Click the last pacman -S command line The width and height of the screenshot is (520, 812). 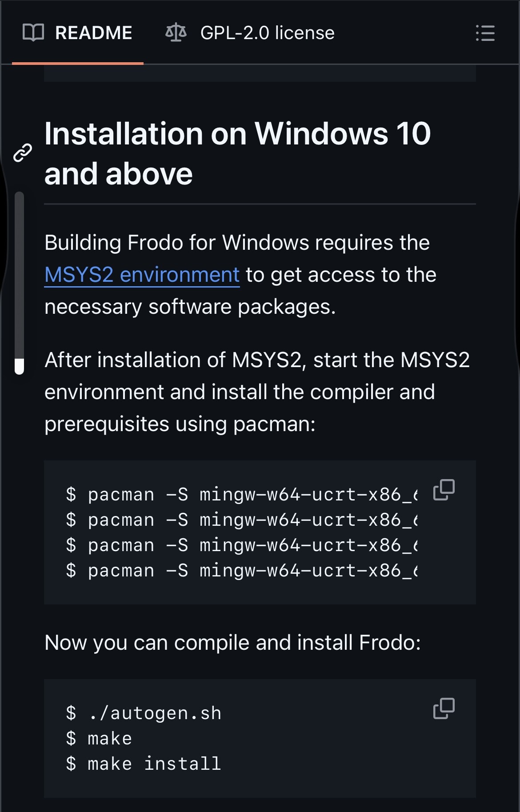point(241,571)
